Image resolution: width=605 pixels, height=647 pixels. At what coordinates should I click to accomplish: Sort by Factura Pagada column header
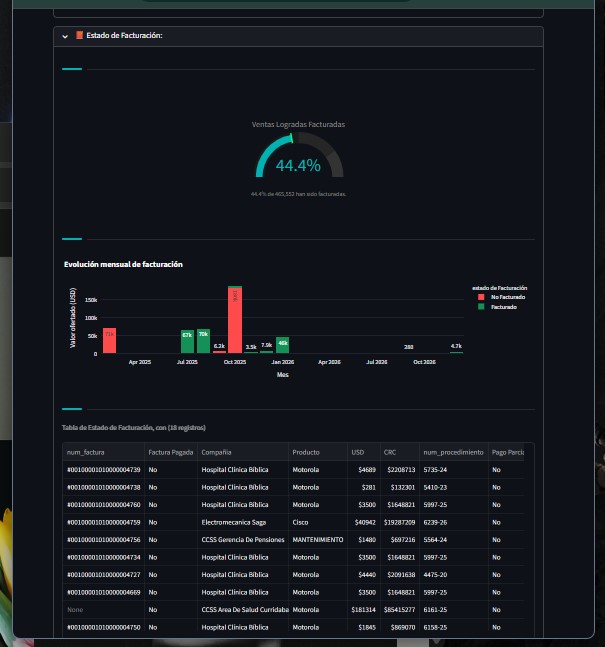pyautogui.click(x=171, y=452)
